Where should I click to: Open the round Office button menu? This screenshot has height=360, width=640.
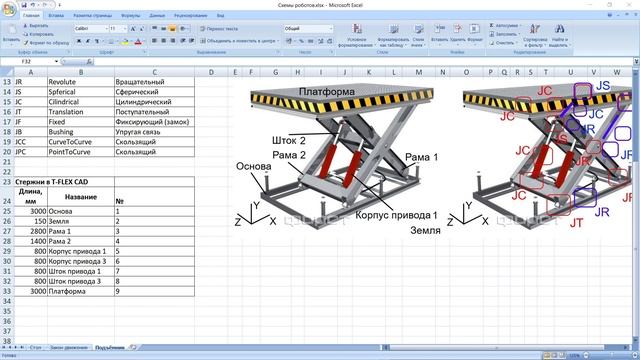tap(8, 9)
